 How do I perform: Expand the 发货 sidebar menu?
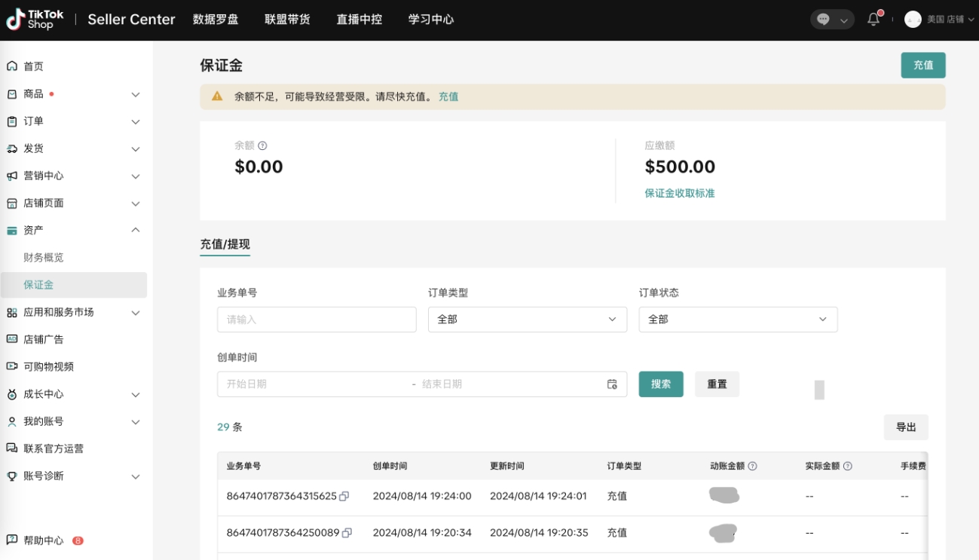136,148
